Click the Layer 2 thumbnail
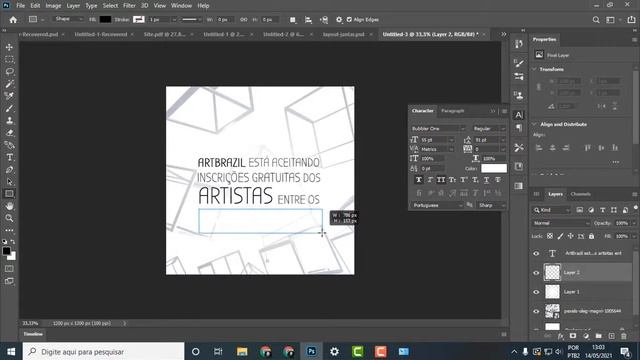 click(552, 272)
